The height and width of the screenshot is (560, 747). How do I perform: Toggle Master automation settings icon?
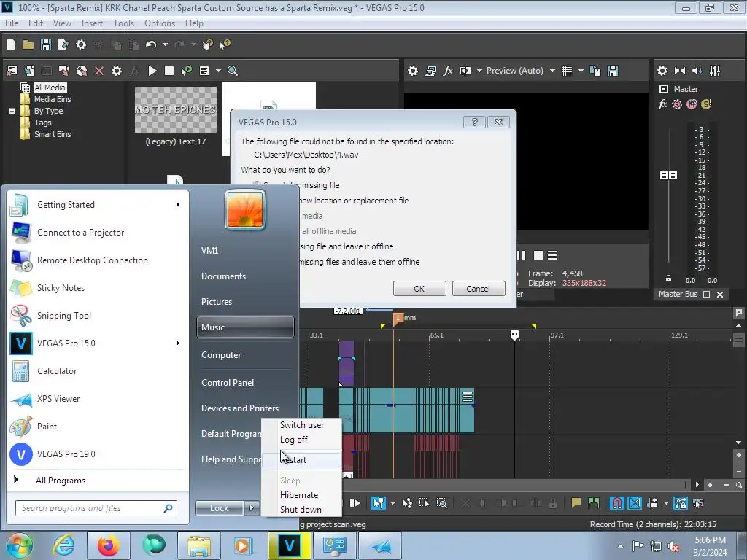point(677,104)
